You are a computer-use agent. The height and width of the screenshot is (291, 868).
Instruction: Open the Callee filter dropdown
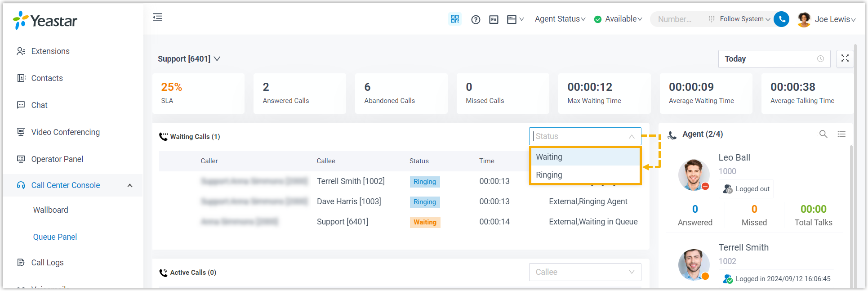584,272
